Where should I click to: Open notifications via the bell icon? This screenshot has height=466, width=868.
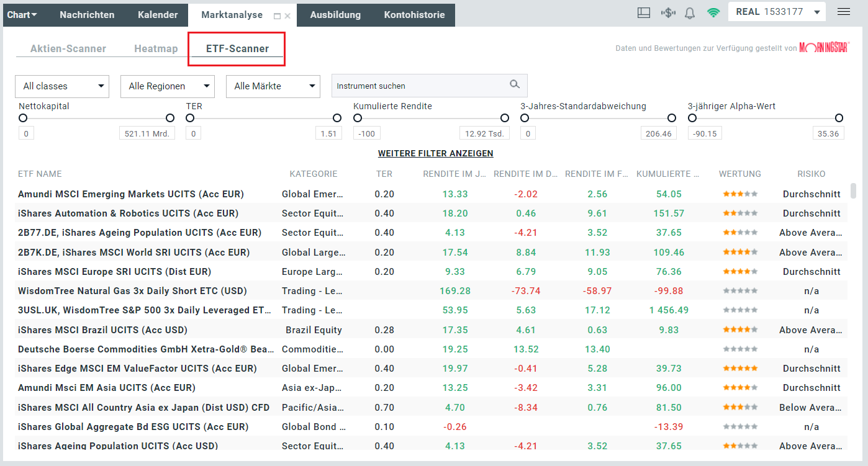coord(689,12)
